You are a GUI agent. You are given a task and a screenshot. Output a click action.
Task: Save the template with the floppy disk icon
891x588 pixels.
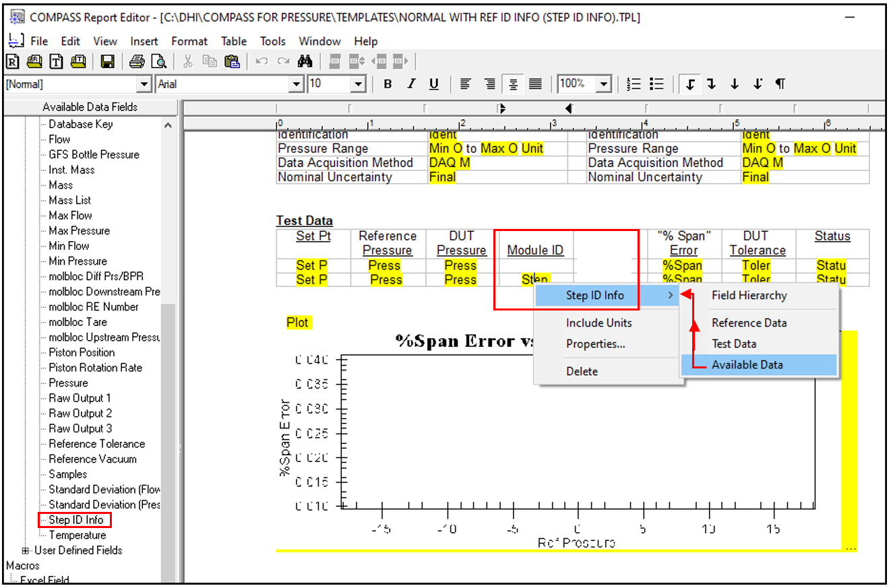pyautogui.click(x=107, y=62)
